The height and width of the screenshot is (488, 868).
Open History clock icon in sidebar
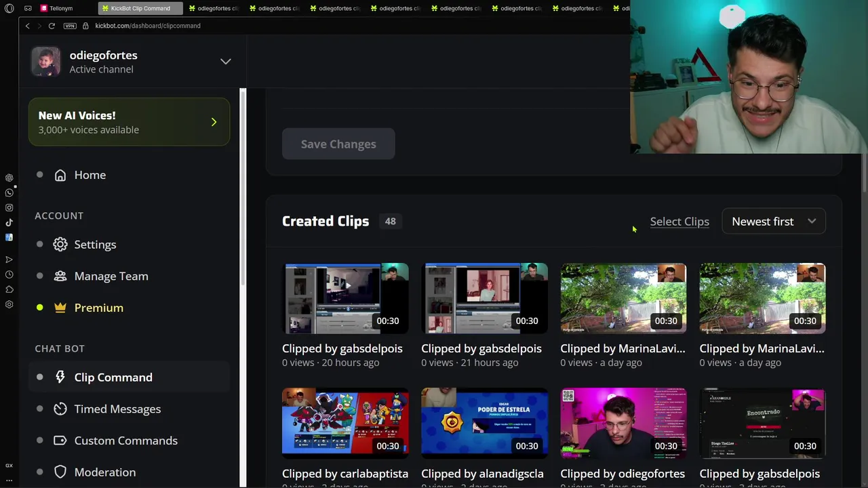tap(9, 274)
